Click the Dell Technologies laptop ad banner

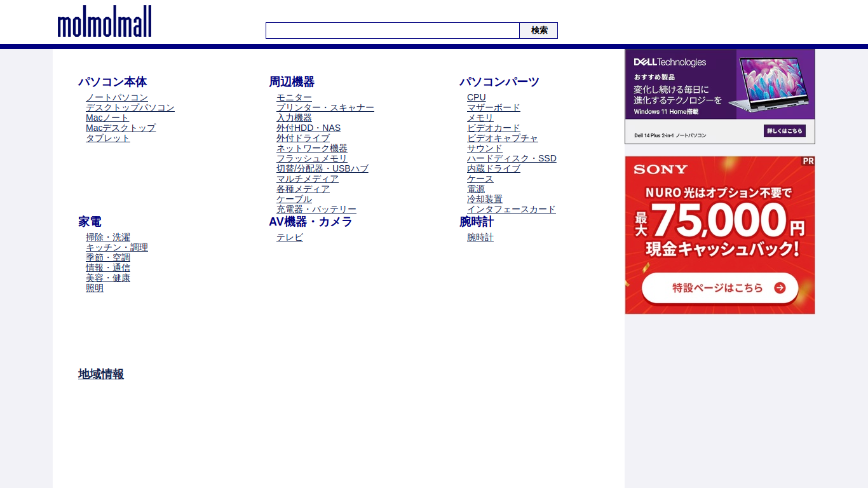[720, 97]
